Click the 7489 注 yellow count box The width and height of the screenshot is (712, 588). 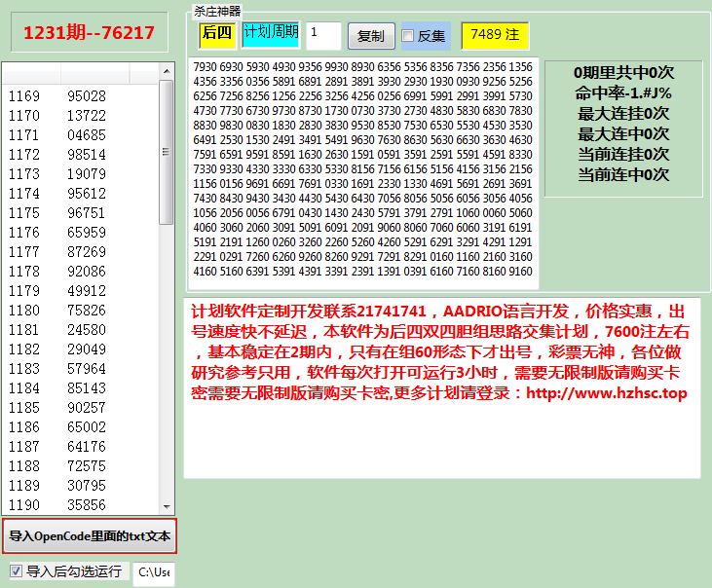coord(495,35)
